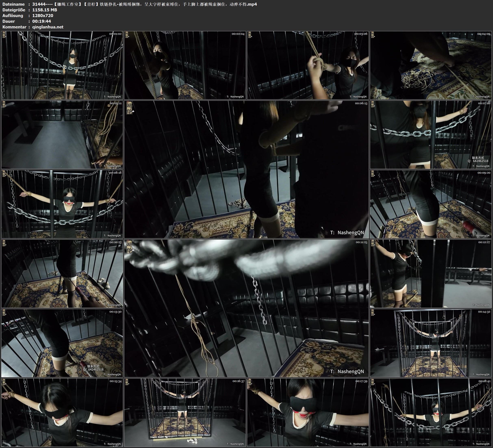The height and width of the screenshot is (448, 493).
Task: Click the Dateiname label in header
Action: 13,4
